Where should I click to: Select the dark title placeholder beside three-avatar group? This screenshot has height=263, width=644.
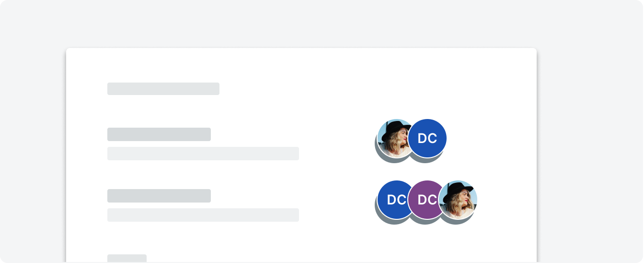pyautogui.click(x=159, y=196)
